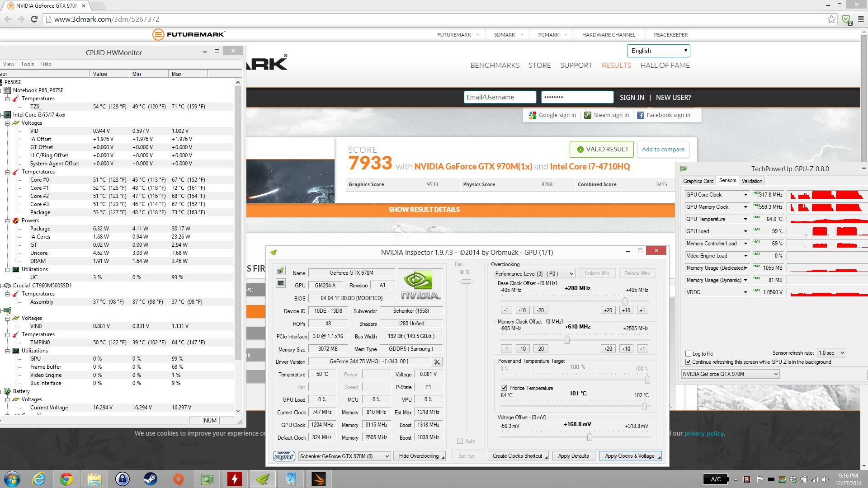Click -20 under Memory Clock Offset
The width and height of the screenshot is (868, 488).
pos(540,349)
